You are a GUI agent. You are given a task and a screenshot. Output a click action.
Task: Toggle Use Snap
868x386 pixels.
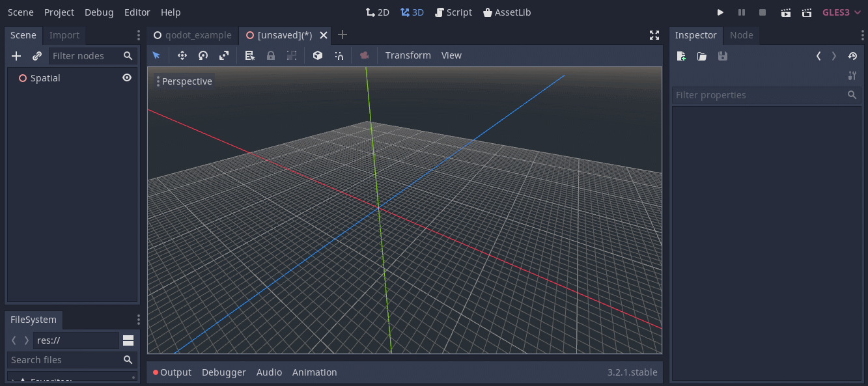339,55
